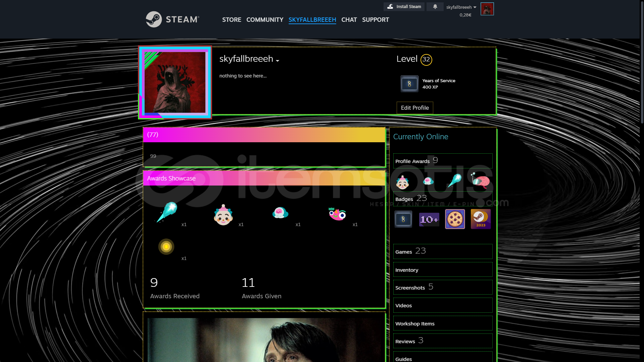Open the Games 23 link
Image resolution: width=644 pixels, height=362 pixels.
point(443,251)
